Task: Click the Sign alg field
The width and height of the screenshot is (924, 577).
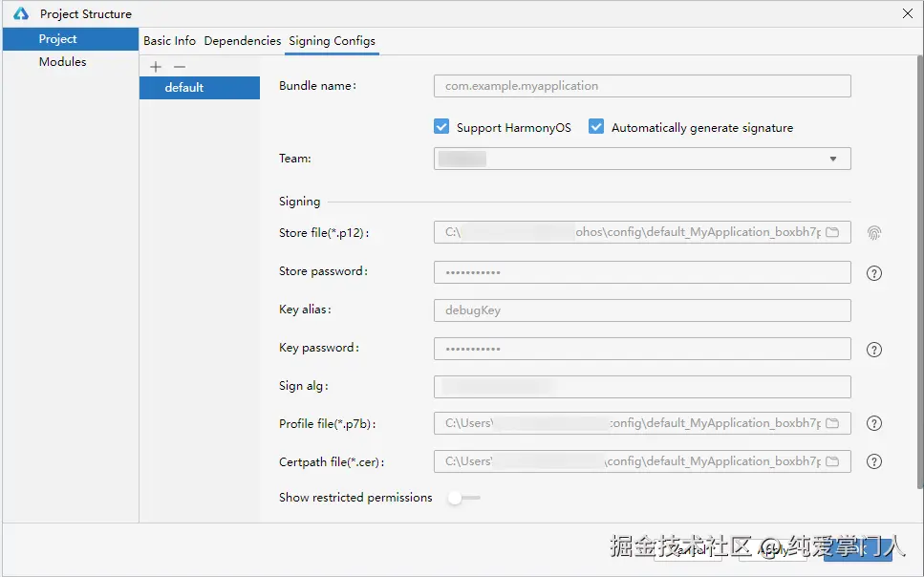Action: tap(642, 387)
